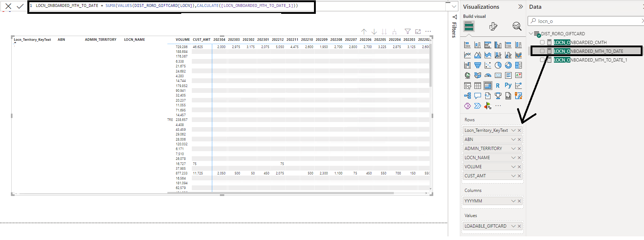Image resolution: width=644 pixels, height=240 pixels.
Task: Check LOCN_ONBOARDED_MTH_TO_DATE_1 measure checkbox
Action: pos(542,60)
